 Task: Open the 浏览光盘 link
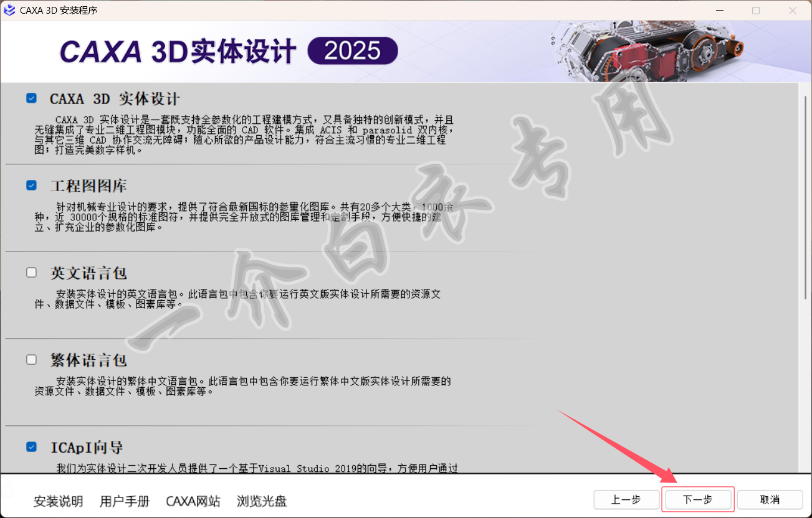[262, 501]
